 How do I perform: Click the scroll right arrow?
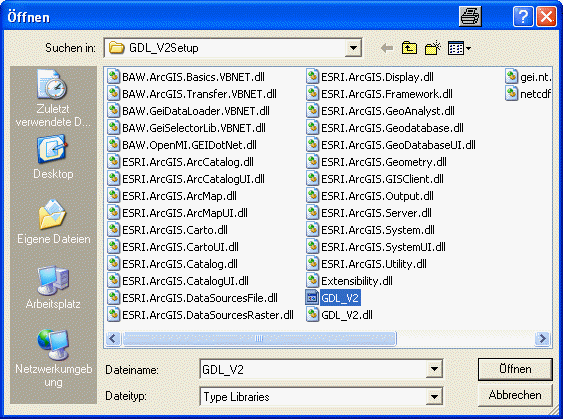[543, 338]
